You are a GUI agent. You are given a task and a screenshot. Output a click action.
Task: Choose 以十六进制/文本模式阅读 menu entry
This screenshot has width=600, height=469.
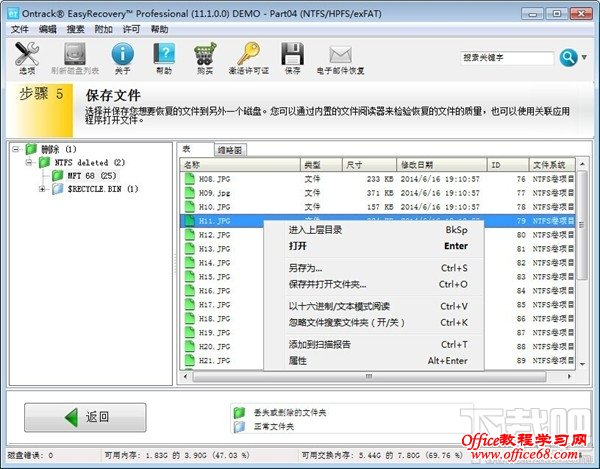coord(374,306)
